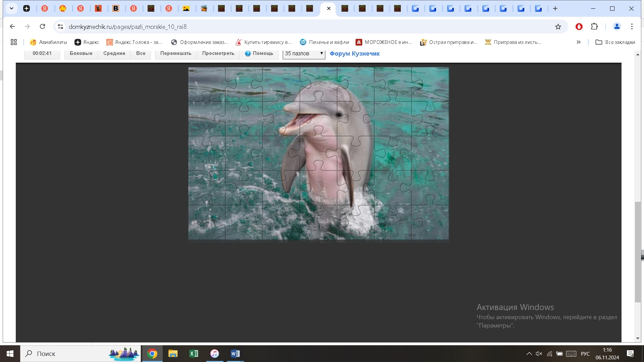
Task: Switch to the orange Yandex Market tab
Action: pyautogui.click(x=63, y=8)
